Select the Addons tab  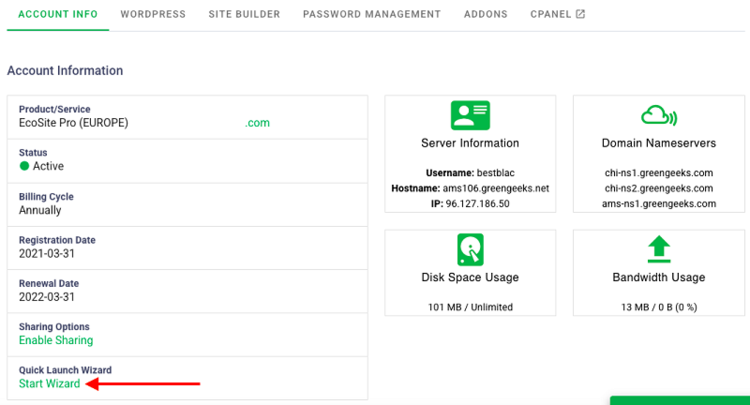(x=485, y=14)
